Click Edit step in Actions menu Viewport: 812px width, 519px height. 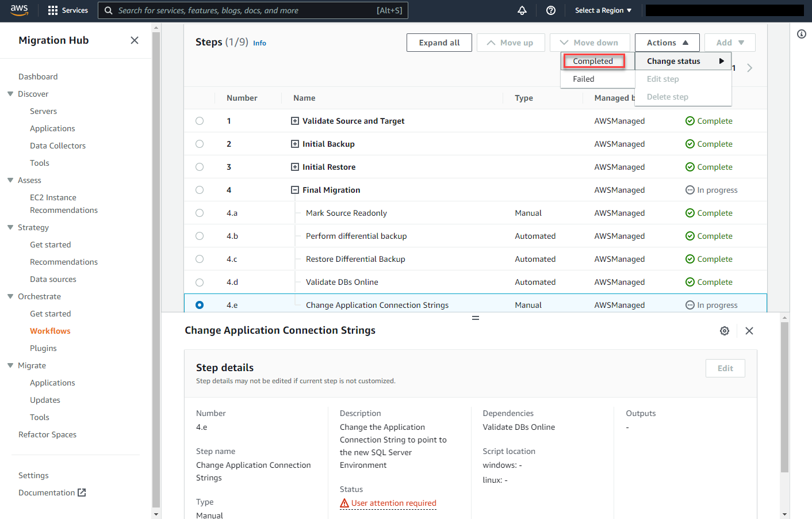click(x=683, y=79)
